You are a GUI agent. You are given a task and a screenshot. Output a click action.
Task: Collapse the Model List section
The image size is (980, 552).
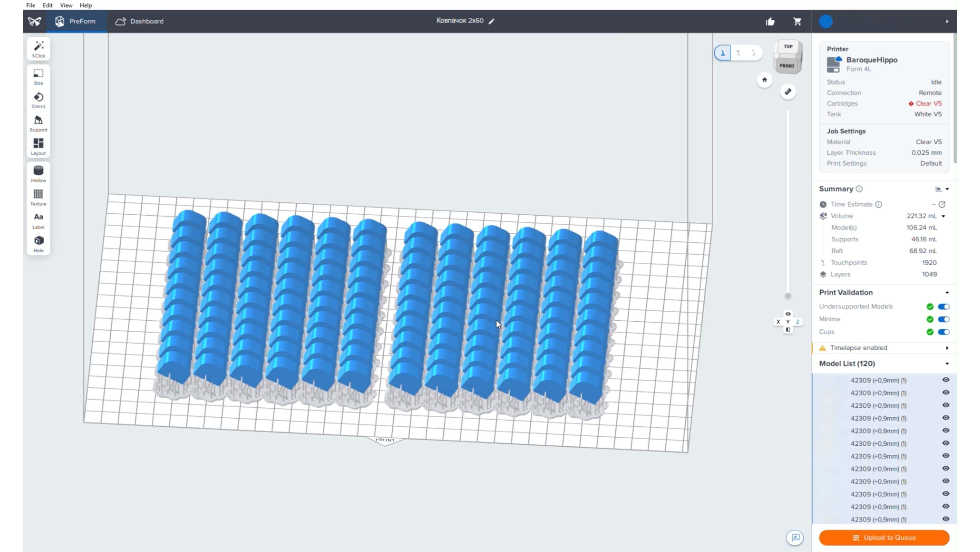coord(947,364)
